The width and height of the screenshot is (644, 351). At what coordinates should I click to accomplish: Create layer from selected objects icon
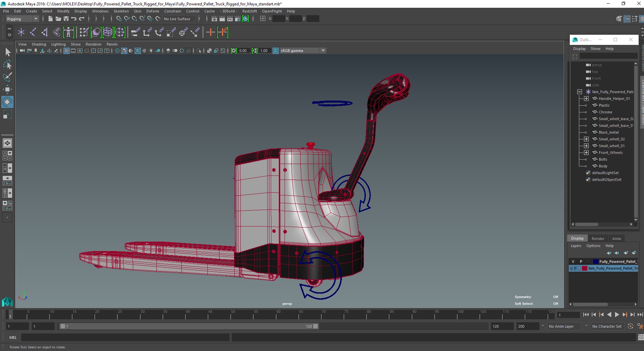click(x=634, y=253)
